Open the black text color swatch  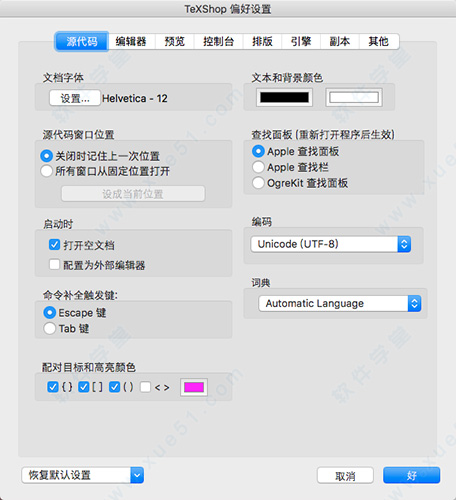tap(284, 97)
